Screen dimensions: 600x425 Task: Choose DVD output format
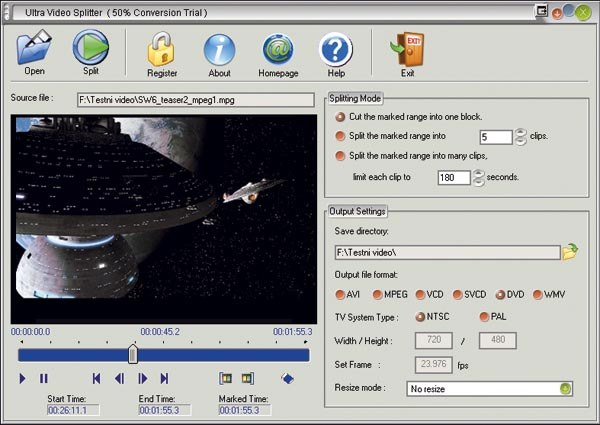(500, 295)
